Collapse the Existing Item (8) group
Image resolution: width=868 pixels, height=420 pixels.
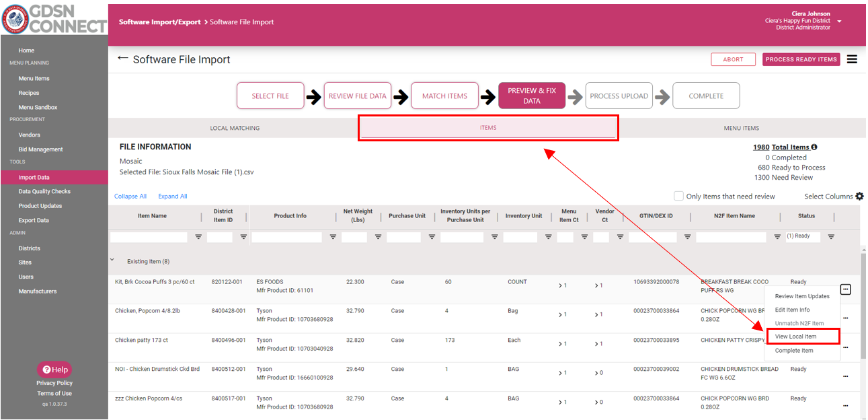112,260
